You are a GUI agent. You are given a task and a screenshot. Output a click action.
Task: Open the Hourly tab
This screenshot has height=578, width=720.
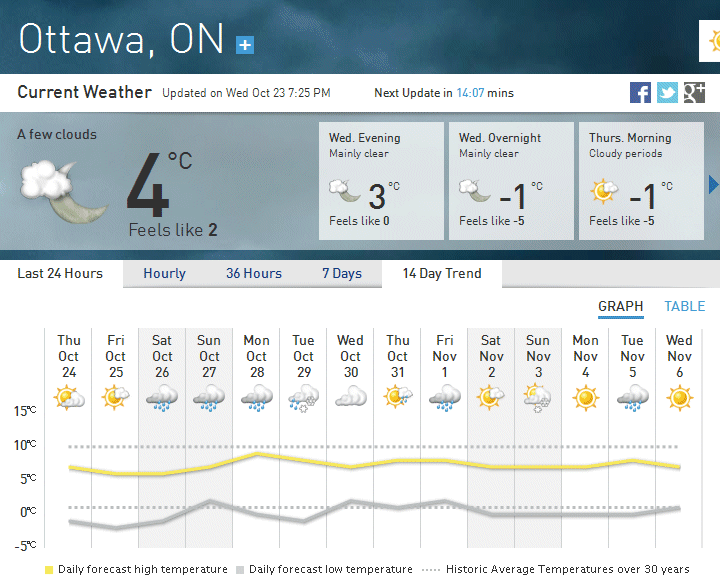pos(164,274)
